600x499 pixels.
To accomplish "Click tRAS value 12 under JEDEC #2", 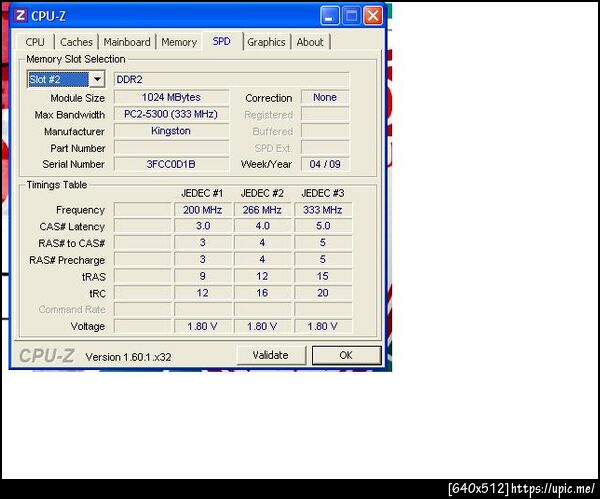I will tap(262, 276).
